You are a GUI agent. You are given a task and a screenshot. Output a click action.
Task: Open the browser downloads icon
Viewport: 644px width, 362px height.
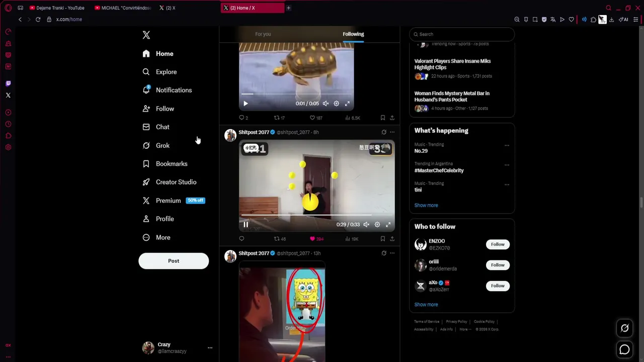pyautogui.click(x=611, y=20)
